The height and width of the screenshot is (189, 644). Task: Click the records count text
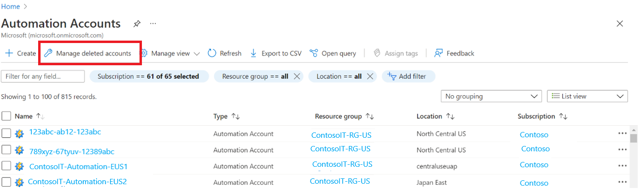(x=49, y=97)
